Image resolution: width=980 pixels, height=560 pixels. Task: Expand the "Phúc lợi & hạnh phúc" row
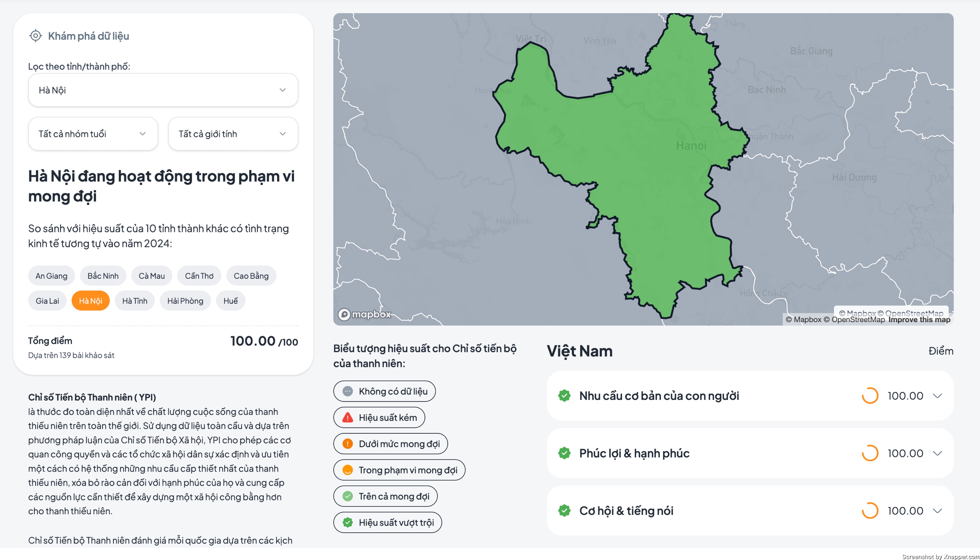[x=938, y=453]
